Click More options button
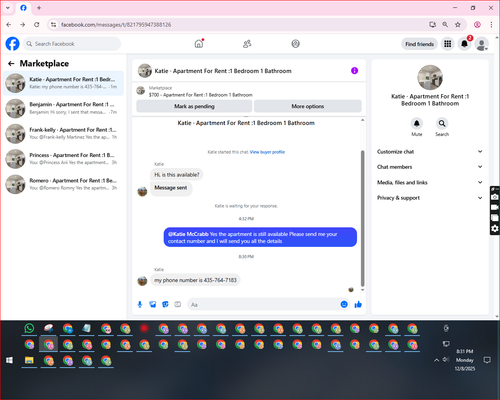This screenshot has width=500, height=400. [x=308, y=106]
